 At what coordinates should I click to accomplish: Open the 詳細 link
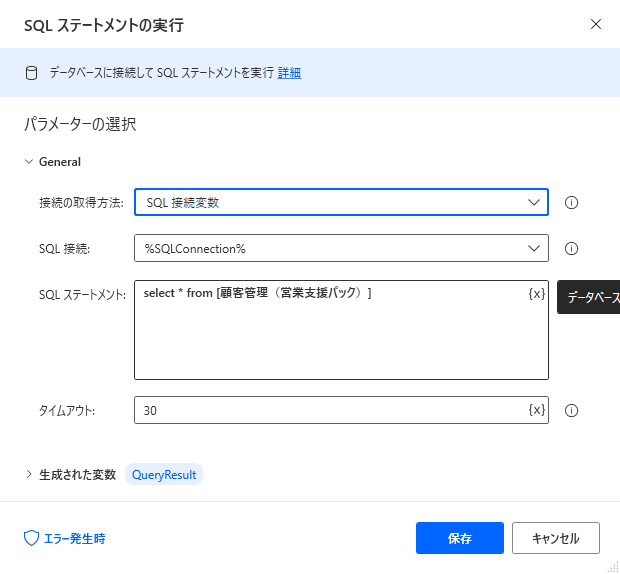(289, 72)
